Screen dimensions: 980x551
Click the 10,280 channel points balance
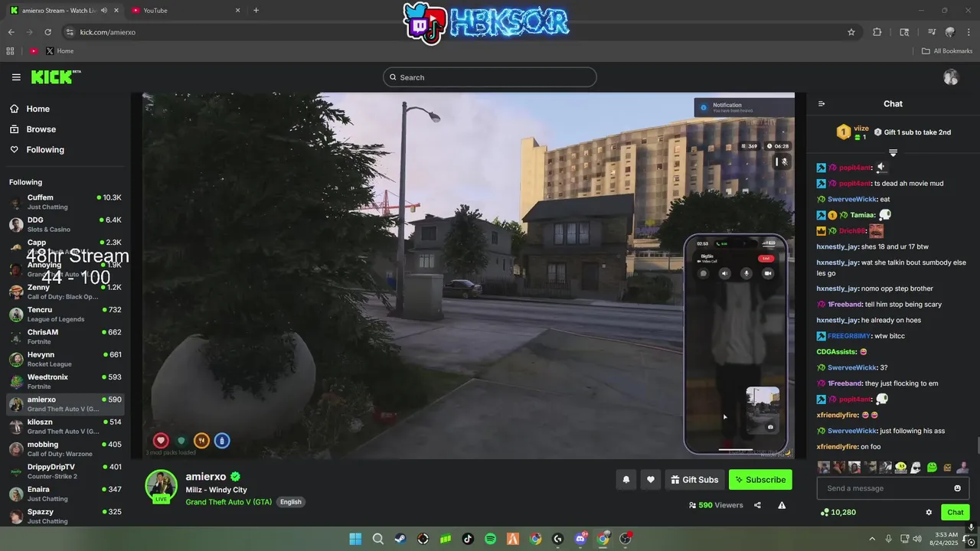pos(838,513)
